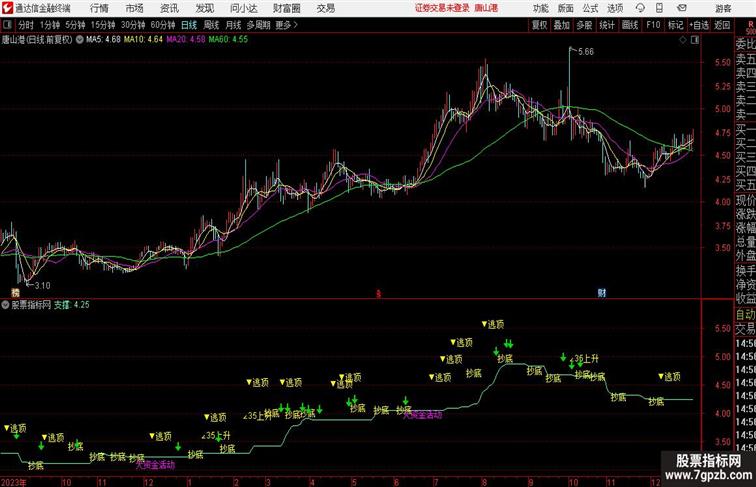Toggle the panel layout icon beside the diamond
This screenshot has height=487, width=756.
695,40
